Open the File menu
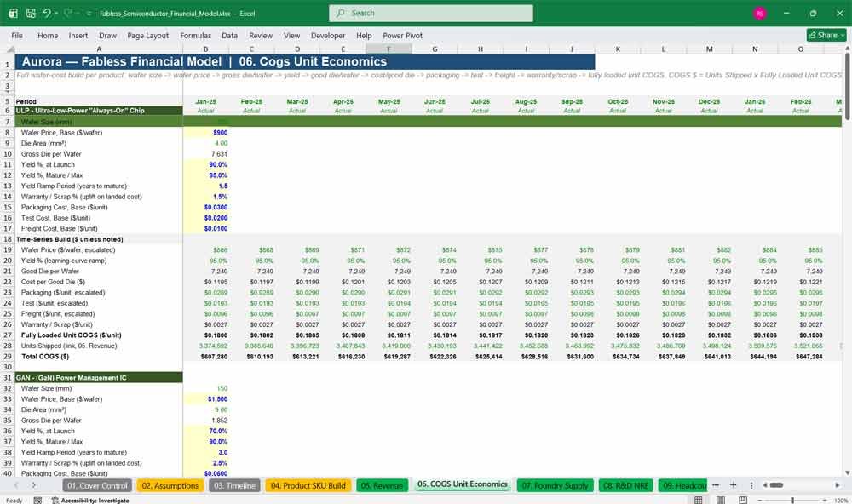Viewport: 852px width, 504px height. click(17, 35)
